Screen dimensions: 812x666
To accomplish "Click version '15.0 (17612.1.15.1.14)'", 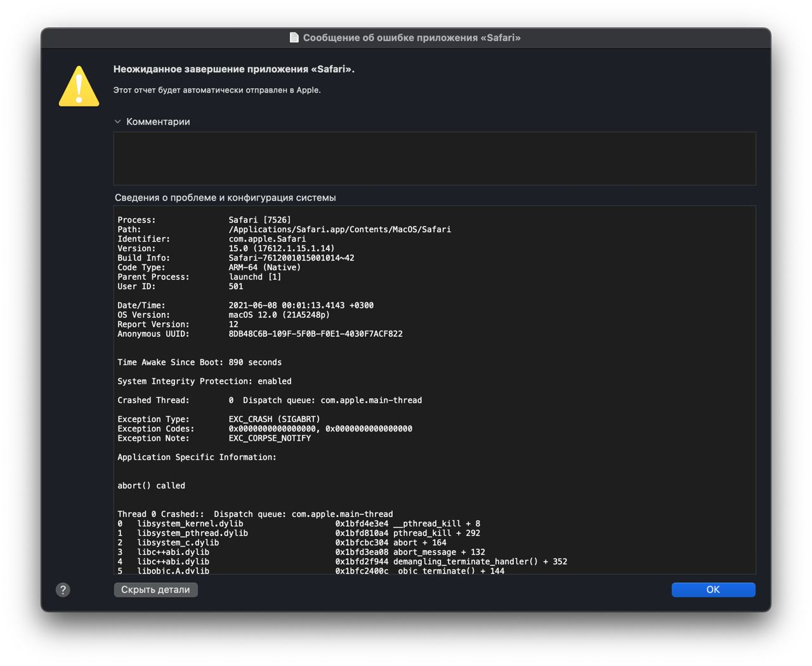I will tap(282, 249).
